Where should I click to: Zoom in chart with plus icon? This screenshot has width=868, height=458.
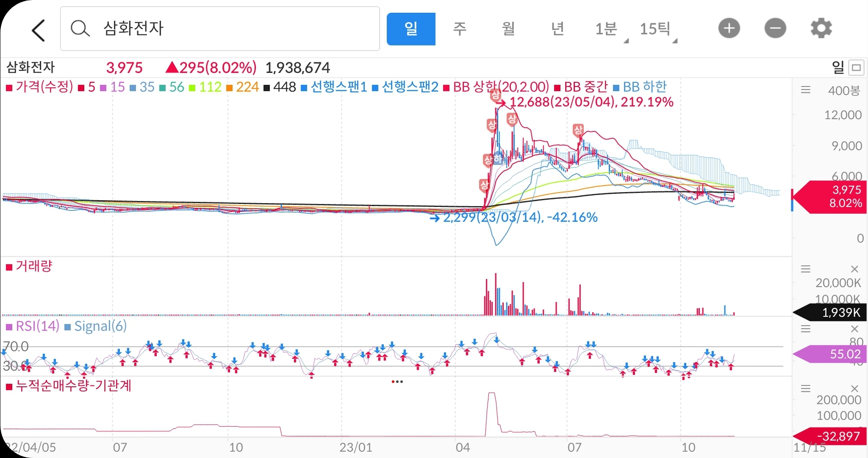pyautogui.click(x=729, y=28)
